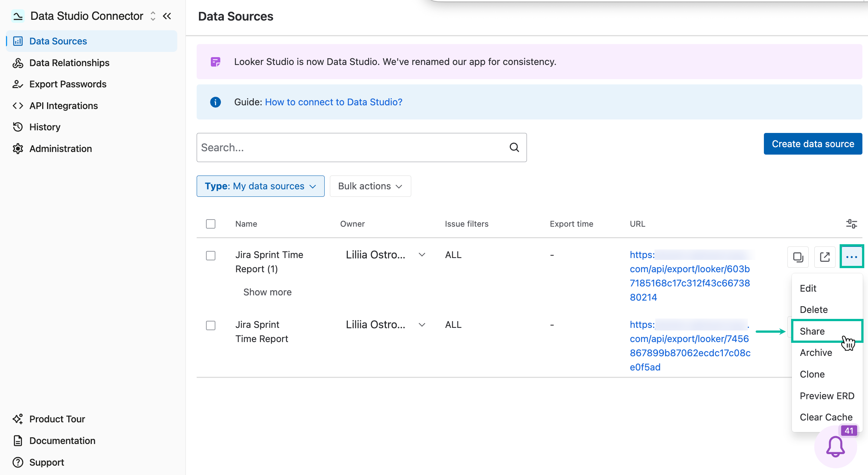The image size is (868, 475).
Task: Click the Data Studio Connector app logo icon
Action: pos(18,16)
